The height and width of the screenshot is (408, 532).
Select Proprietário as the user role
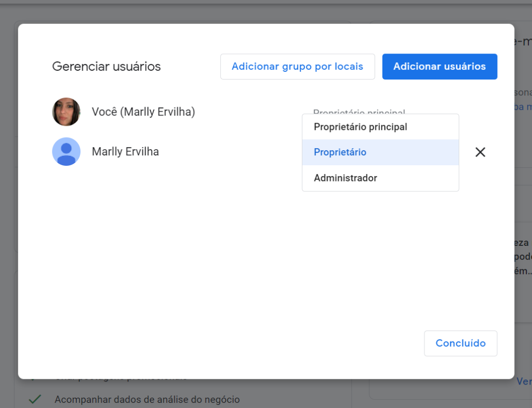coord(340,152)
